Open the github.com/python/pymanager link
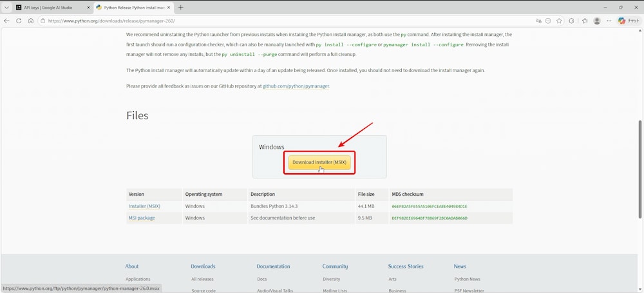Screen dimensions: 644x293 tap(296, 86)
